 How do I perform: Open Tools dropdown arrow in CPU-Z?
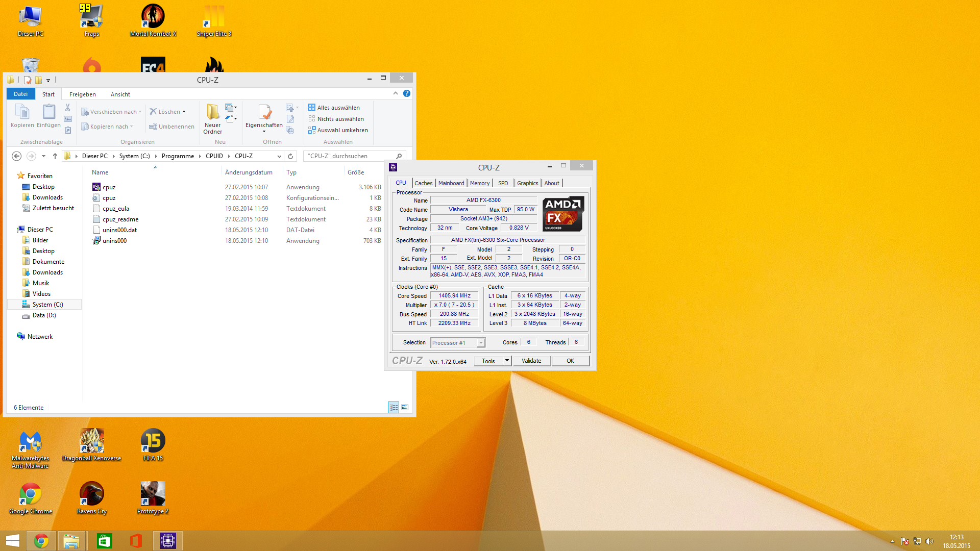coord(507,361)
